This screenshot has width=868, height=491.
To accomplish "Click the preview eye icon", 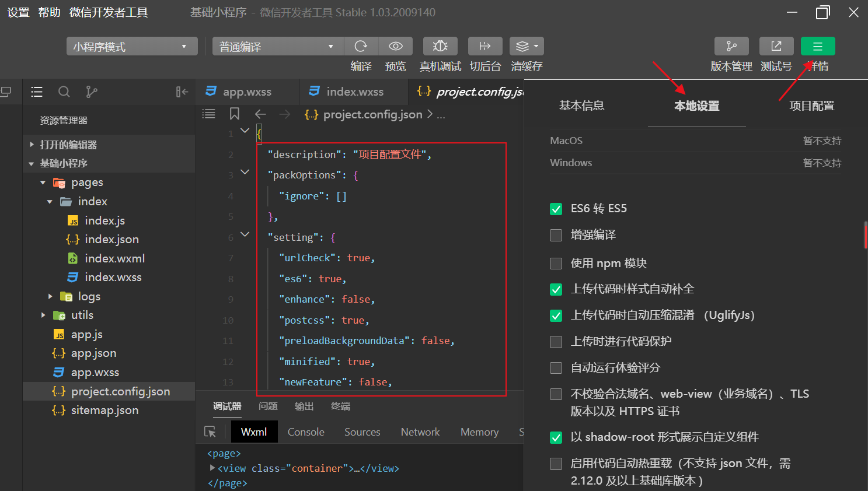I will pos(396,46).
